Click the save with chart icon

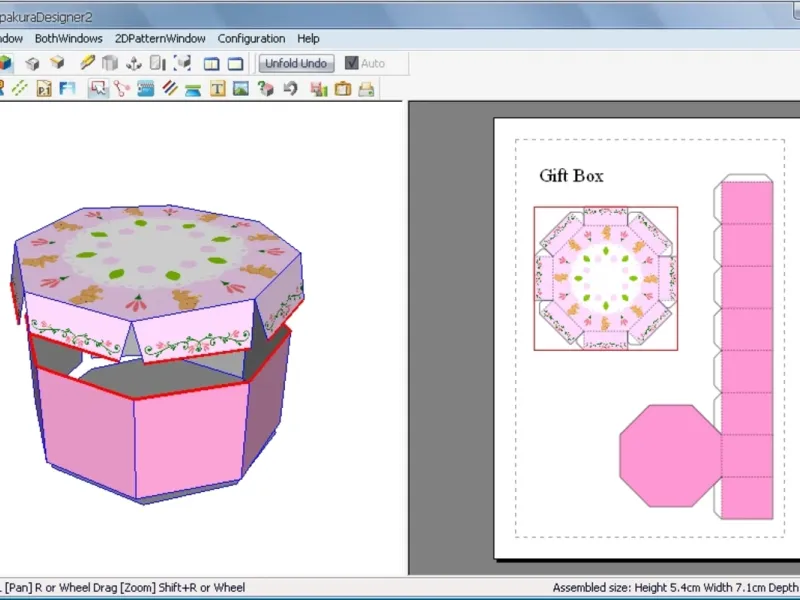point(319,89)
